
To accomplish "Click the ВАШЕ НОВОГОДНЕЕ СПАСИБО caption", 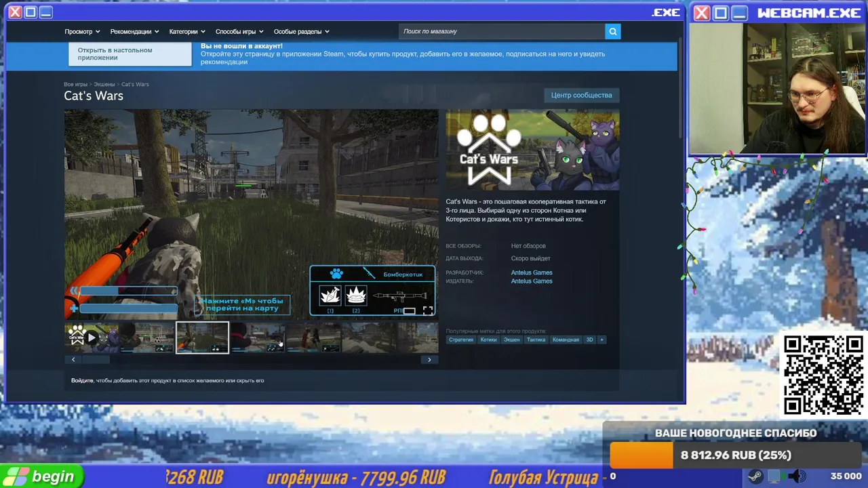I will (x=736, y=433).
